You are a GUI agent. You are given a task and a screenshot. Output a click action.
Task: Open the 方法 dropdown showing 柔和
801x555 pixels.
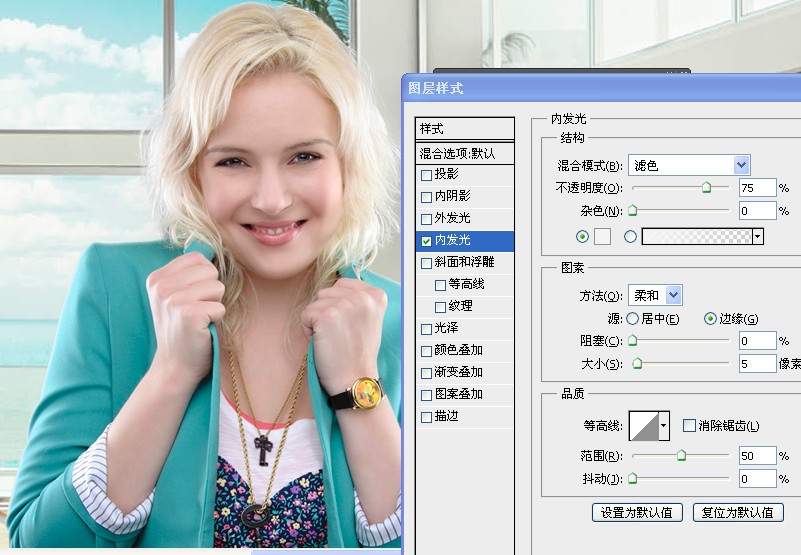coord(655,295)
